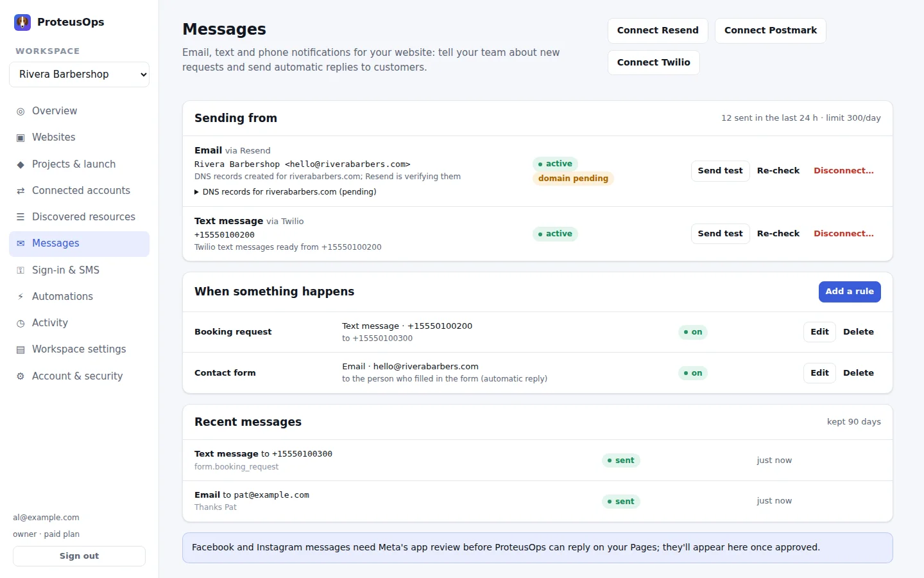Click the 'domain pending' status badge
This screenshot has height=578, width=924.
[x=573, y=179]
